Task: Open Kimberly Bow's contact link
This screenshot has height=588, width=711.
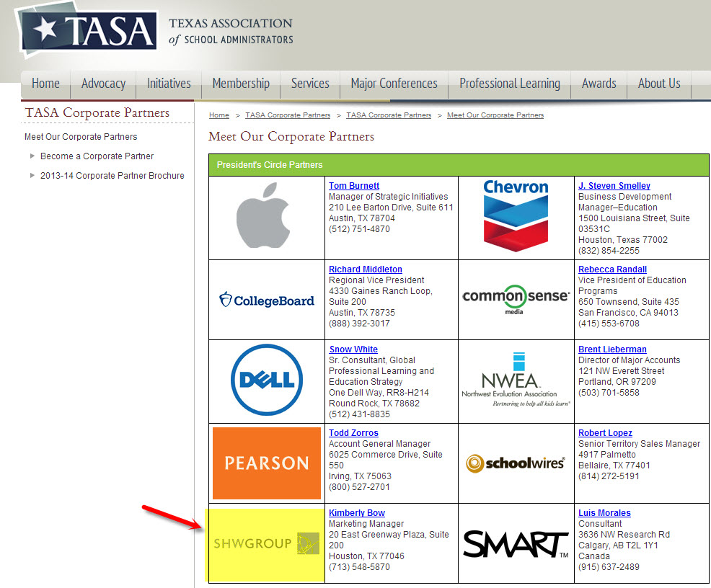Action: 357,513
